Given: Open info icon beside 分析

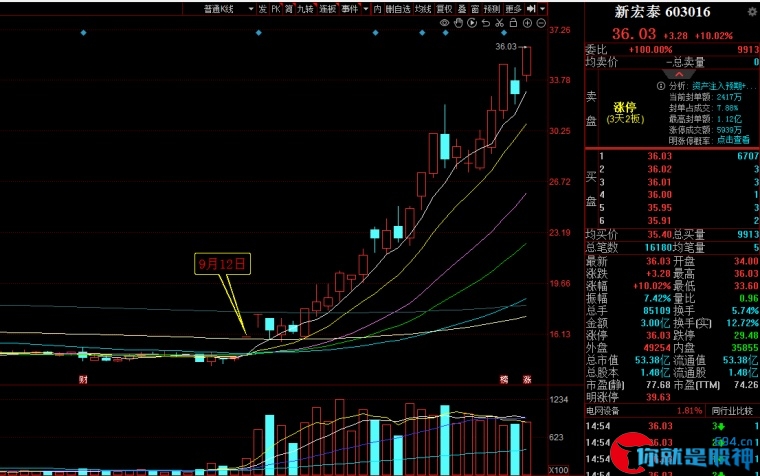Looking at the screenshot, I should (661, 86).
